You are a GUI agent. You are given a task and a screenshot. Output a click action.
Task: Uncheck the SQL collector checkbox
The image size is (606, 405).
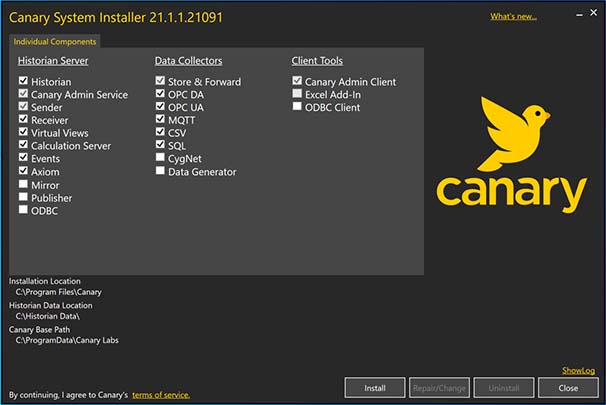pos(160,145)
